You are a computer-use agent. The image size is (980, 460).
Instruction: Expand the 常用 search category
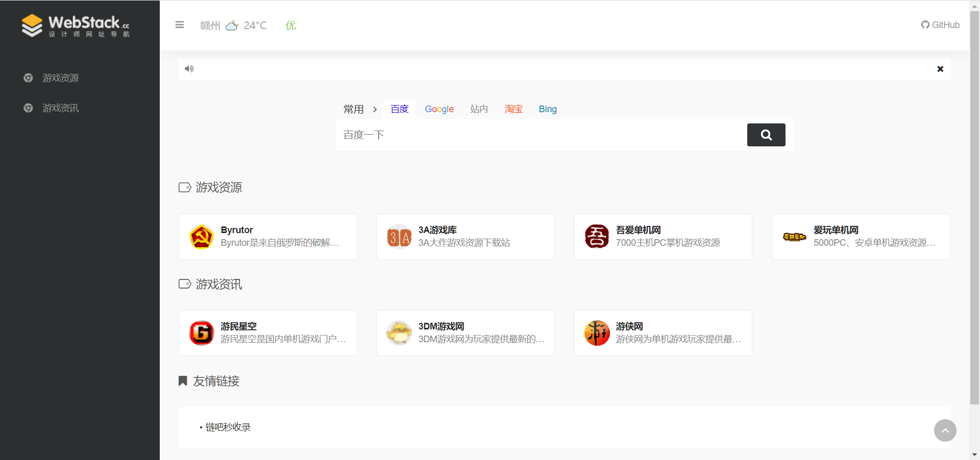click(x=354, y=109)
